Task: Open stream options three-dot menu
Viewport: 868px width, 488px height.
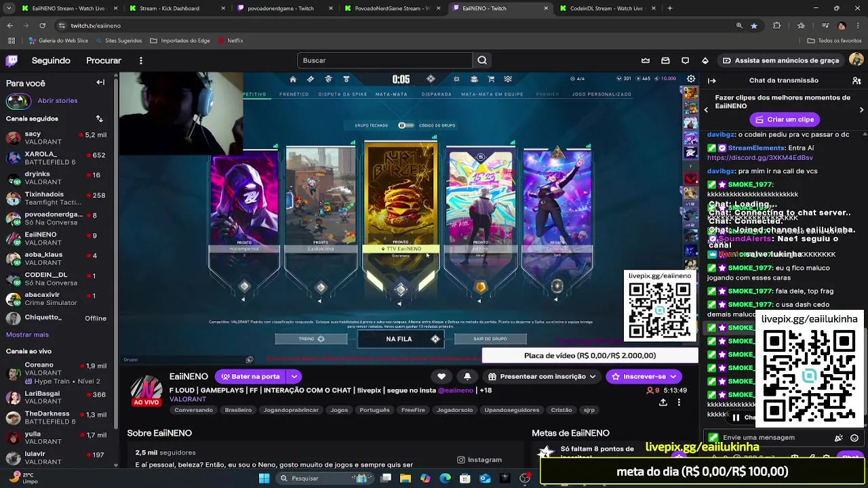Action: point(679,402)
